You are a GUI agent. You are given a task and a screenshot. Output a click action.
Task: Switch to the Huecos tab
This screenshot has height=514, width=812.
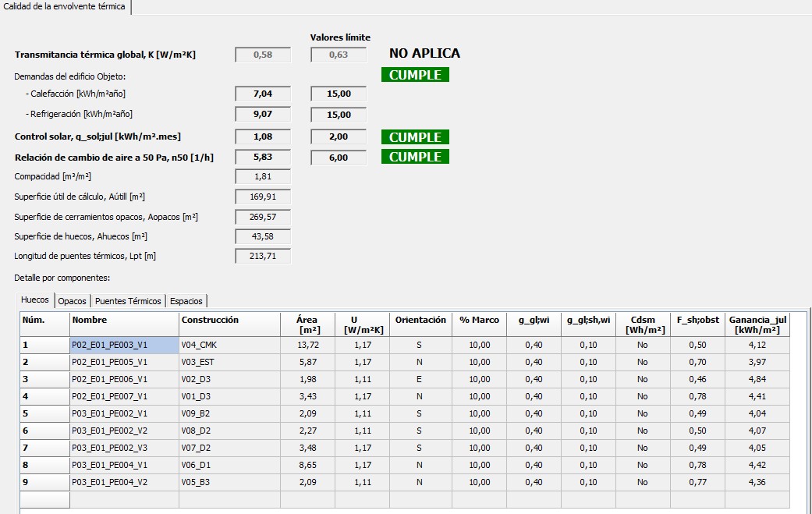click(x=35, y=300)
